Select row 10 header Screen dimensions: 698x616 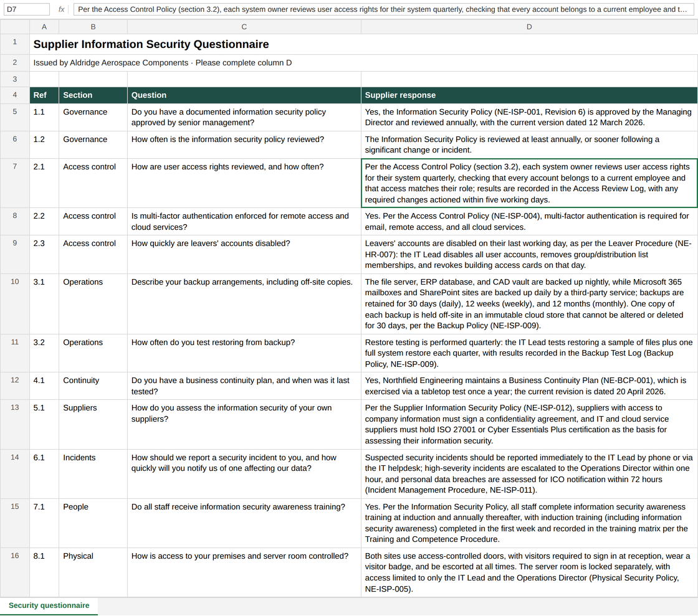point(15,304)
